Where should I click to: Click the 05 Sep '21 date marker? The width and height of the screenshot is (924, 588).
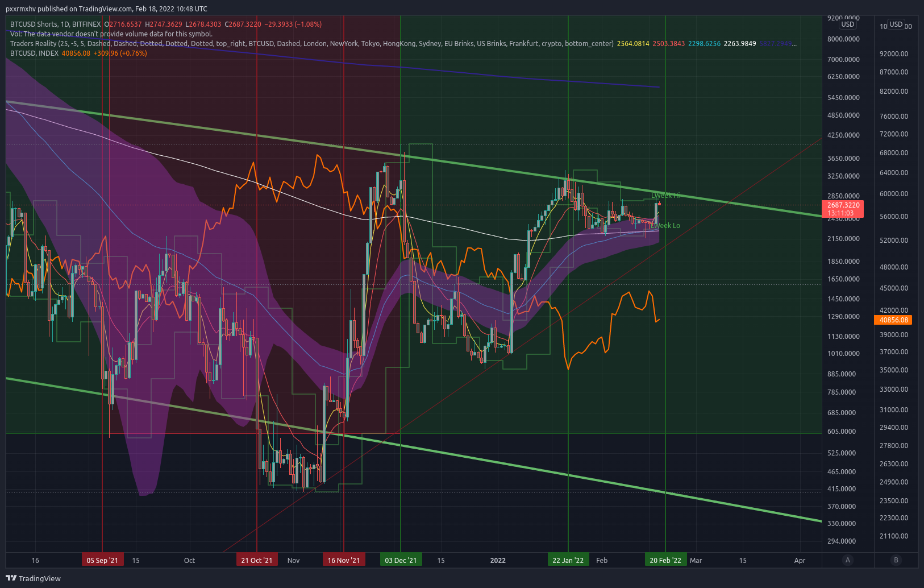click(x=102, y=560)
